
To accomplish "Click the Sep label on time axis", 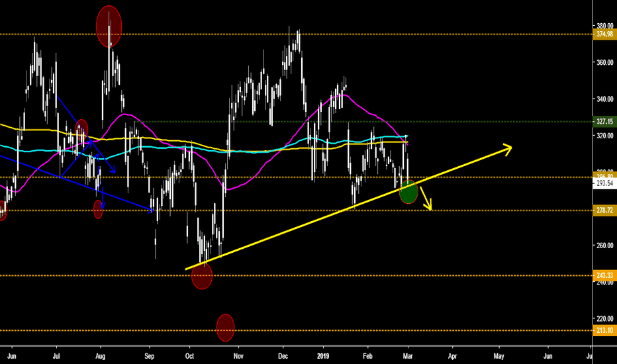I will [x=149, y=356].
